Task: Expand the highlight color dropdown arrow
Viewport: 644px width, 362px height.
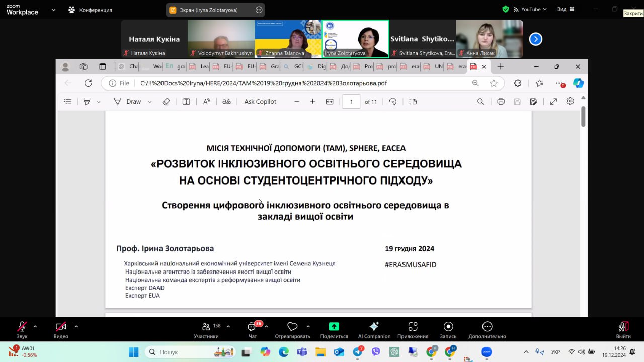Action: (x=98, y=102)
